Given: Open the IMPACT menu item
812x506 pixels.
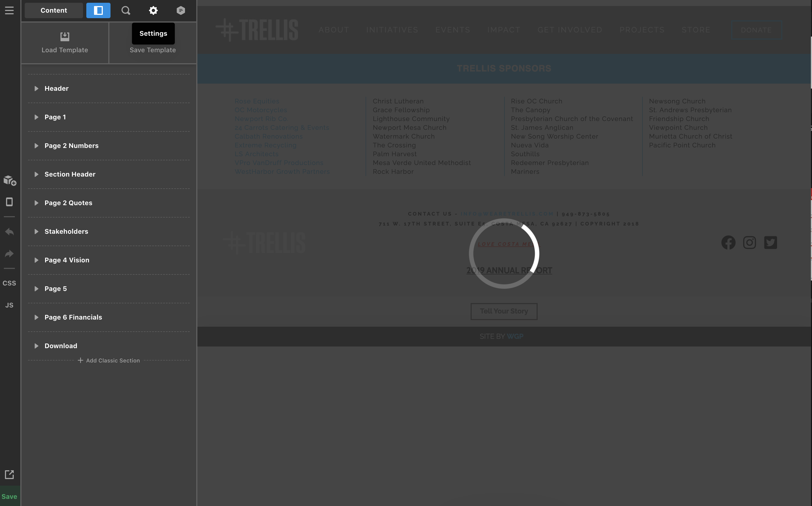Looking at the screenshot, I should click(504, 30).
